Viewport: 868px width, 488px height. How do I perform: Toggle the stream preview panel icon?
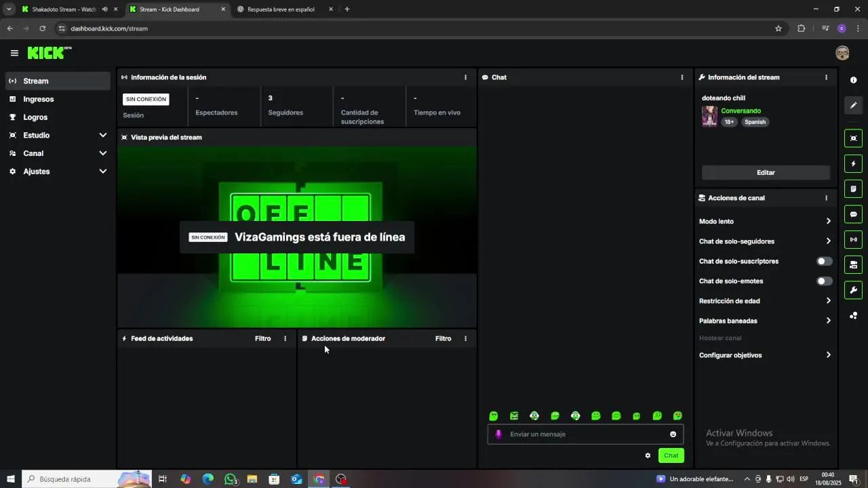click(x=853, y=138)
